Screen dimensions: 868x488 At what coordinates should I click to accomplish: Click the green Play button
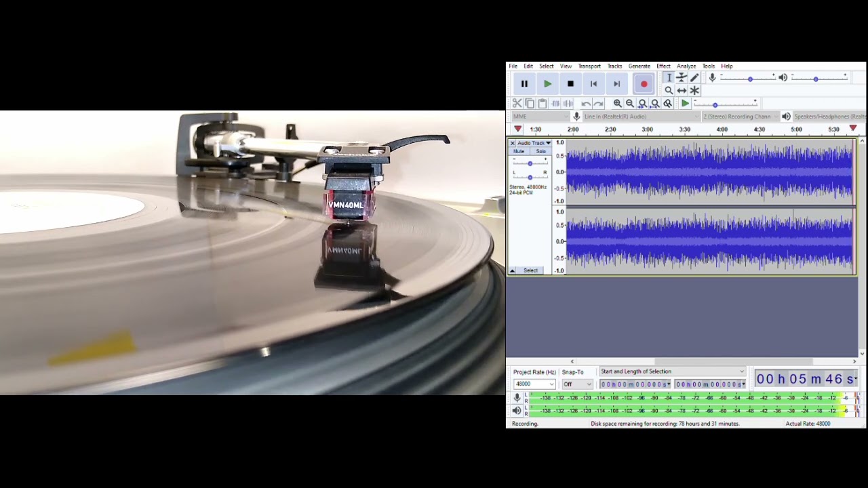pos(547,84)
